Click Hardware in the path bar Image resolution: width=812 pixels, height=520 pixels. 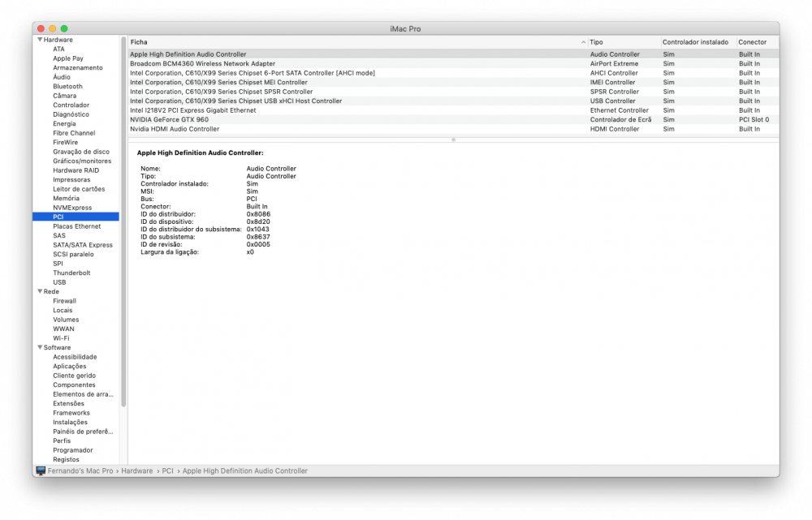(136, 471)
